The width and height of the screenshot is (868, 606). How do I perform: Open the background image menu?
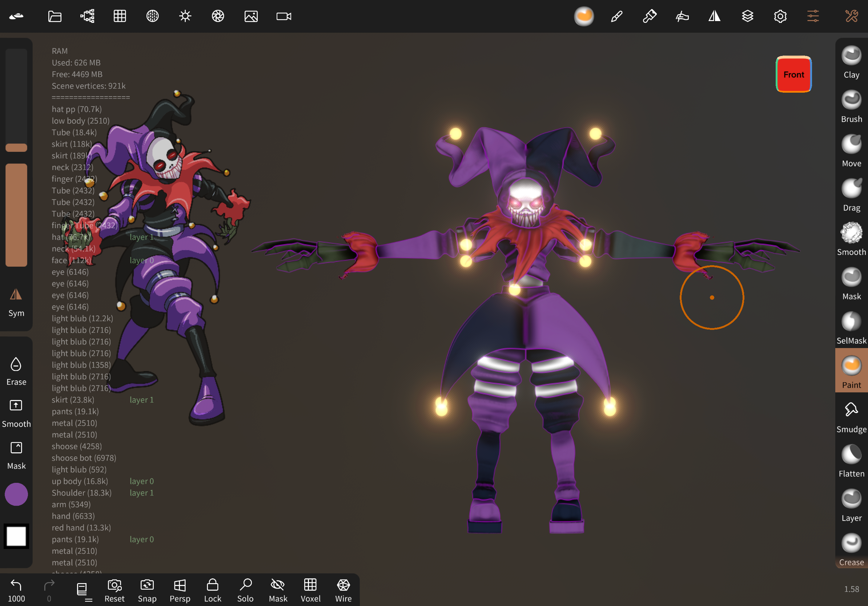pos(251,16)
